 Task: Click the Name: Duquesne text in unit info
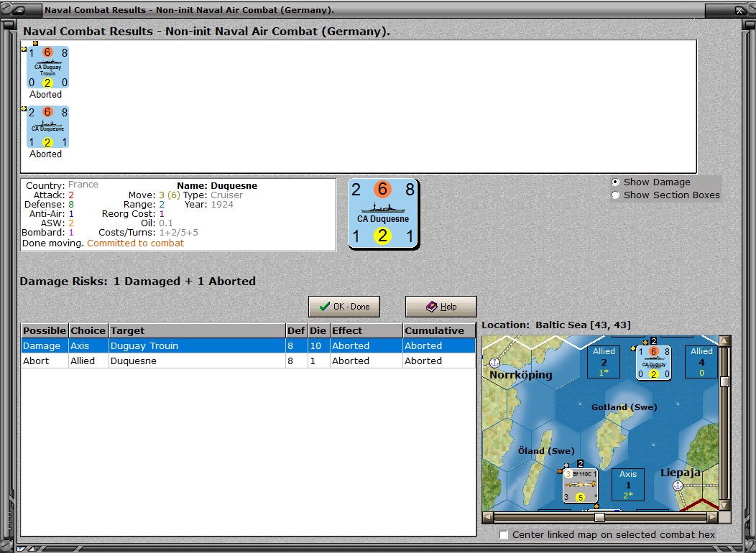click(217, 185)
